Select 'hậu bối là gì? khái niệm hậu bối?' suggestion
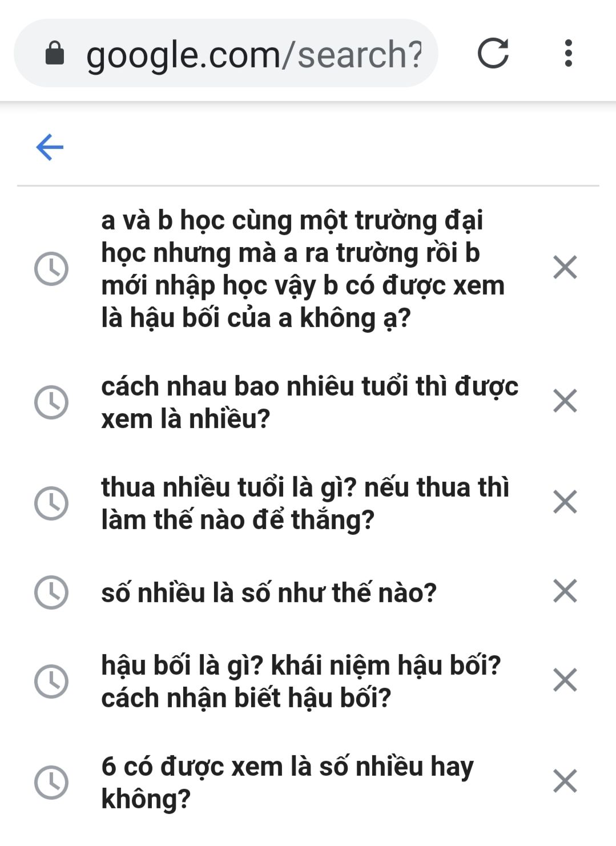 301,681
